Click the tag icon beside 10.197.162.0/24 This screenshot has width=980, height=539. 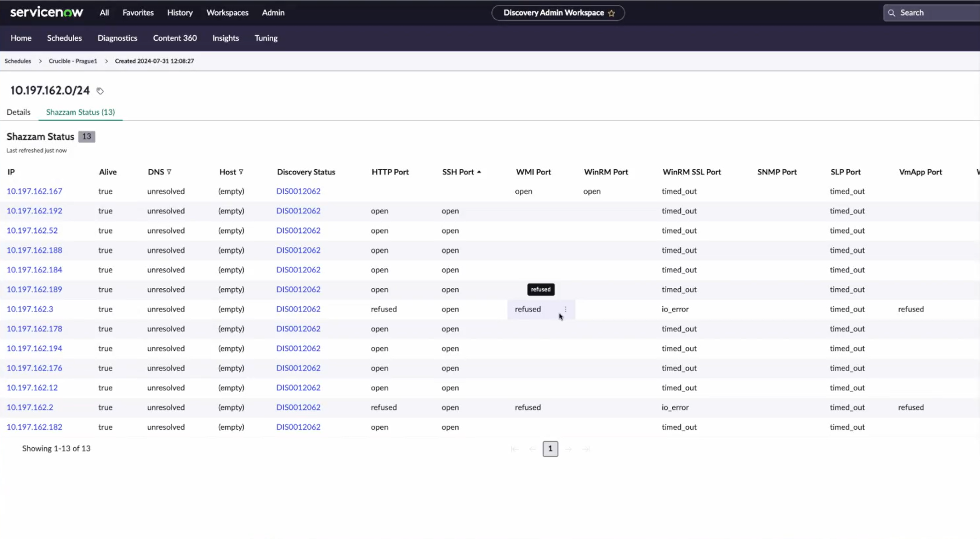(100, 90)
